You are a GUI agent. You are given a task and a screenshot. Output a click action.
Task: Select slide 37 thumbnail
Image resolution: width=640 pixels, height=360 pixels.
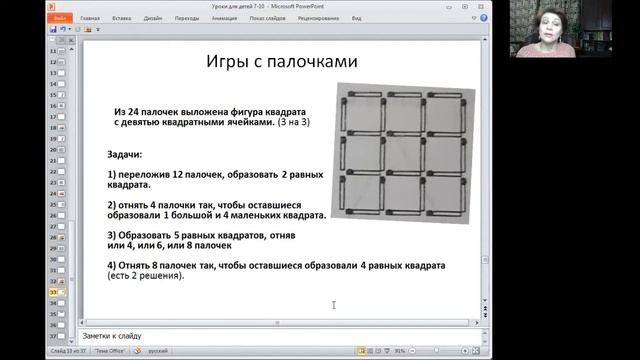pos(61,336)
